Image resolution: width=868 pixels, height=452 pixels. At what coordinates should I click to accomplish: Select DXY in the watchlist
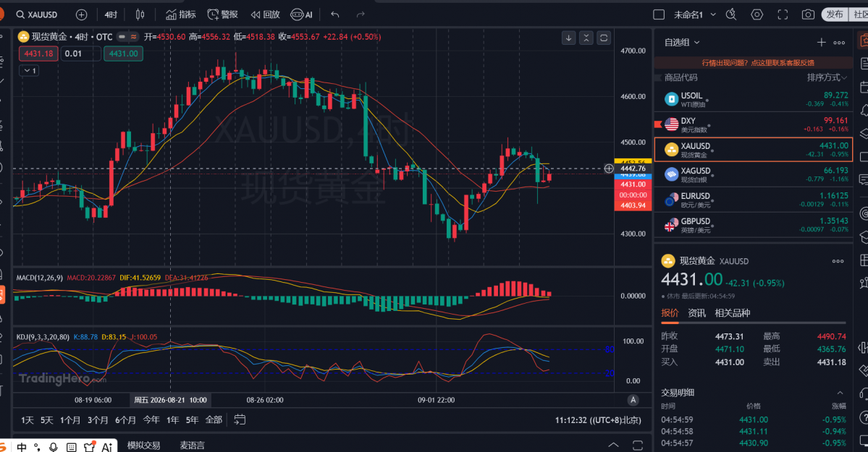754,124
